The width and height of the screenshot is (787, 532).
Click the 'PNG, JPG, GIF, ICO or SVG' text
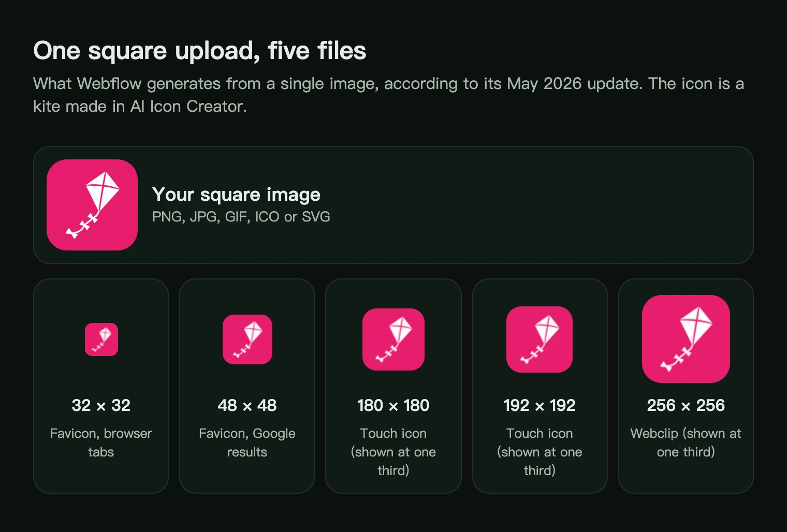(241, 217)
